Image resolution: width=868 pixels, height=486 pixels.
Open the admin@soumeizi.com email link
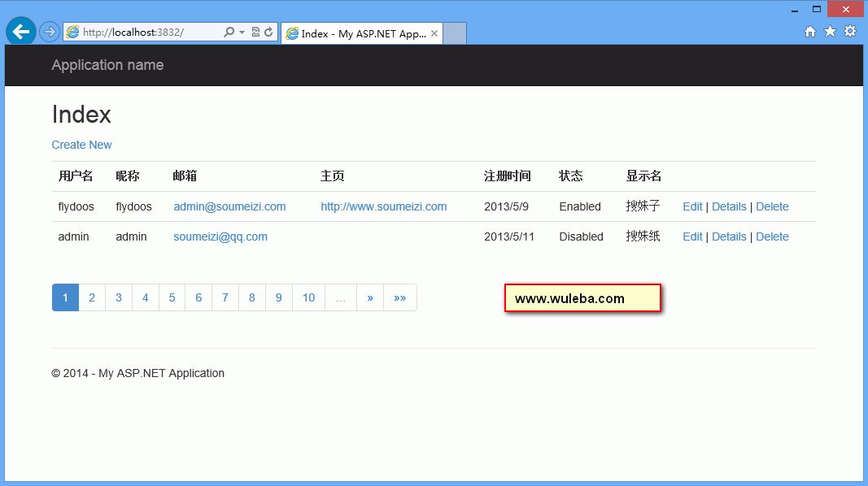pyautogui.click(x=229, y=206)
